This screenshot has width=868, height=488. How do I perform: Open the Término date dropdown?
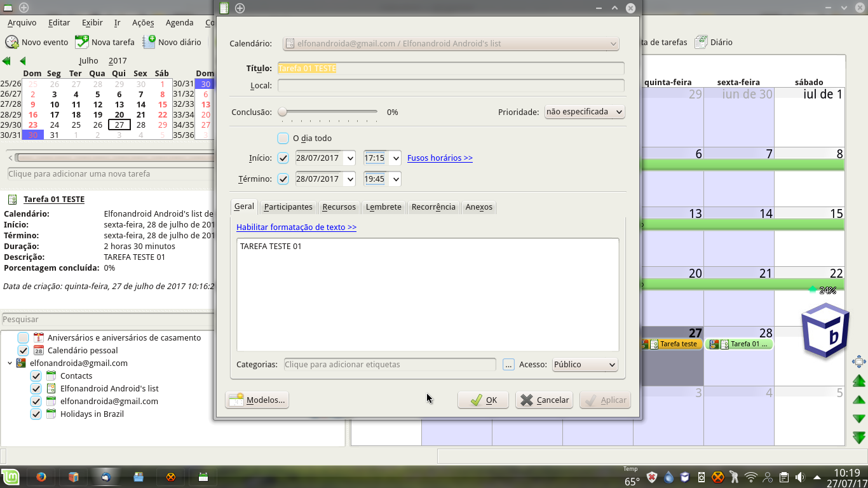[349, 179]
